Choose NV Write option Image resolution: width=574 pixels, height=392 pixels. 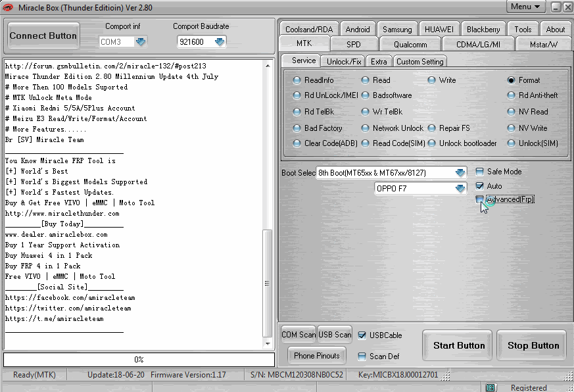(511, 128)
